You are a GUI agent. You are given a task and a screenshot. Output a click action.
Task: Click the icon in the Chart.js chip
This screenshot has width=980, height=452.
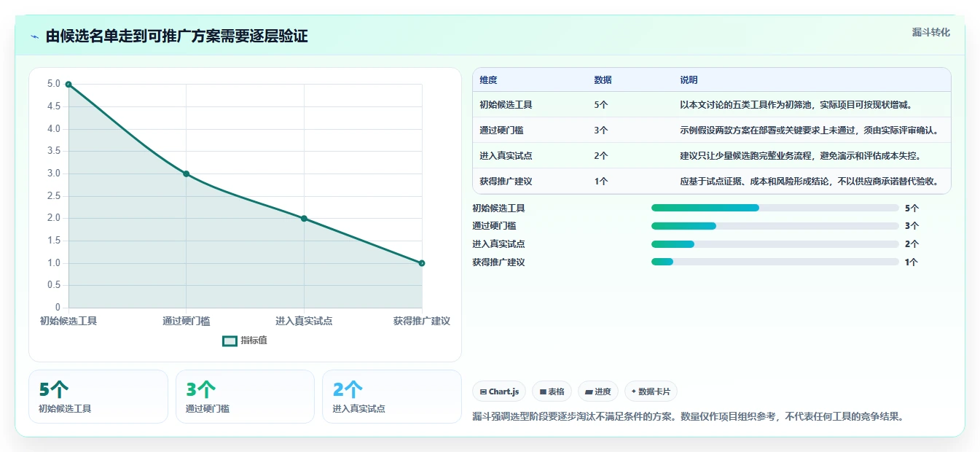pos(483,391)
